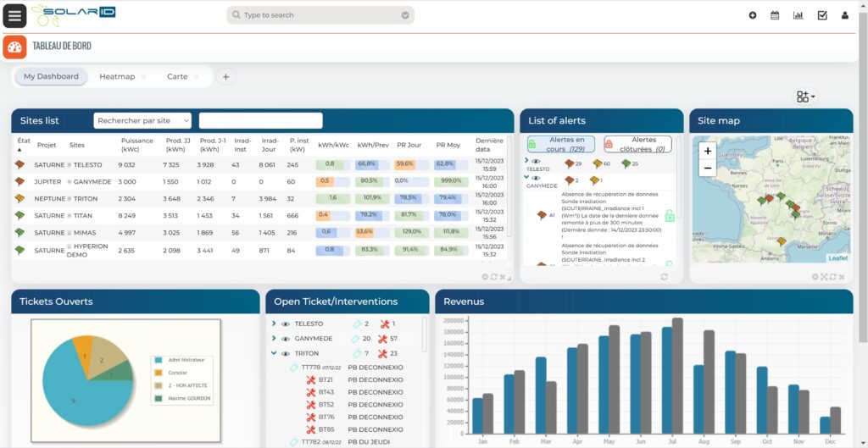
Task: Expand TELESTO in Open Ticket/Interventions
Action: coord(274,324)
